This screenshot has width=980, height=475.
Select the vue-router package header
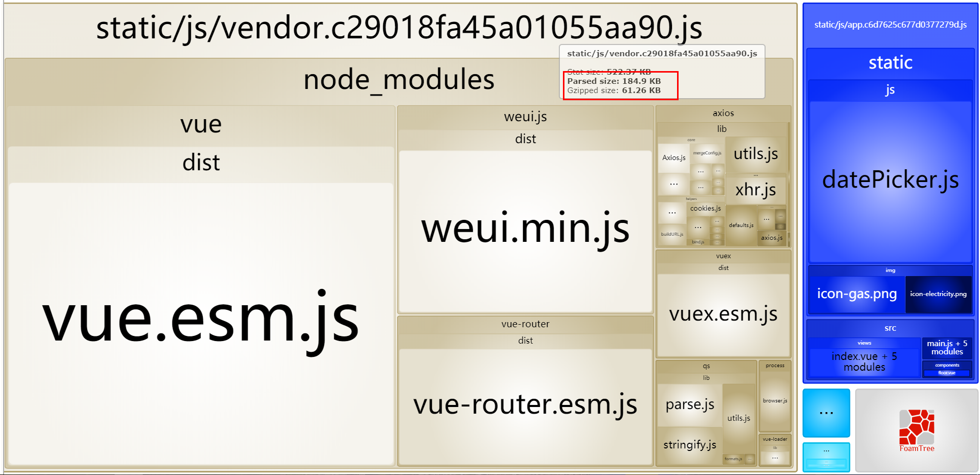coord(526,324)
